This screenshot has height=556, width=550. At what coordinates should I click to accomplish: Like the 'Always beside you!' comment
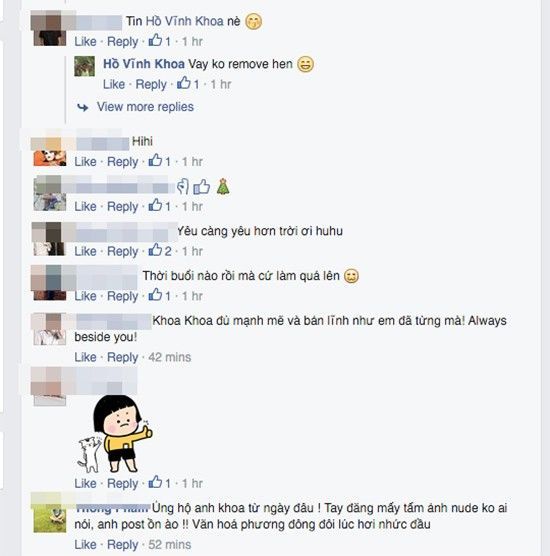click(85, 357)
